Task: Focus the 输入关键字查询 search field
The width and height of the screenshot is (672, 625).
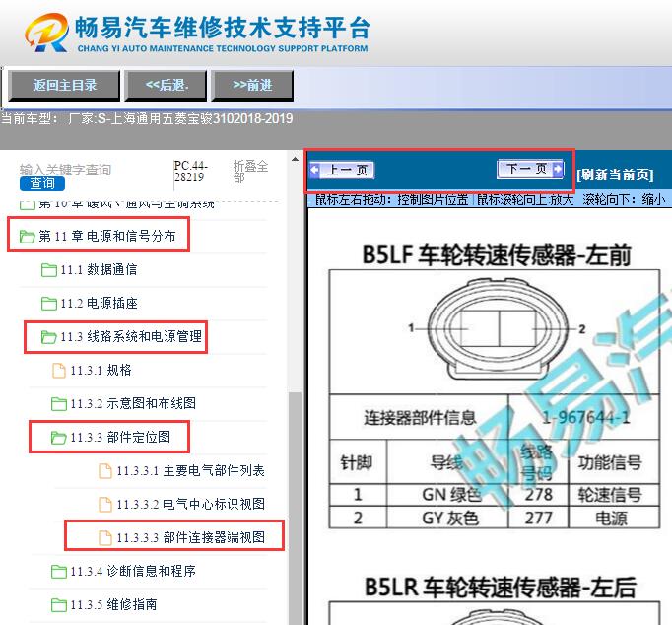Action: (x=66, y=170)
